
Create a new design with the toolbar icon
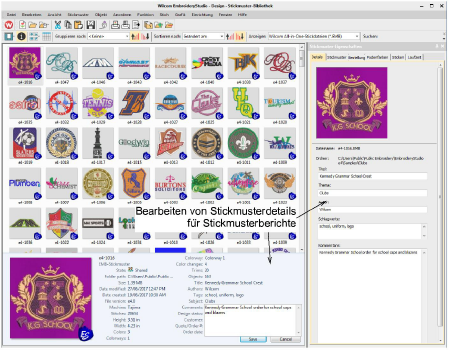point(22,25)
